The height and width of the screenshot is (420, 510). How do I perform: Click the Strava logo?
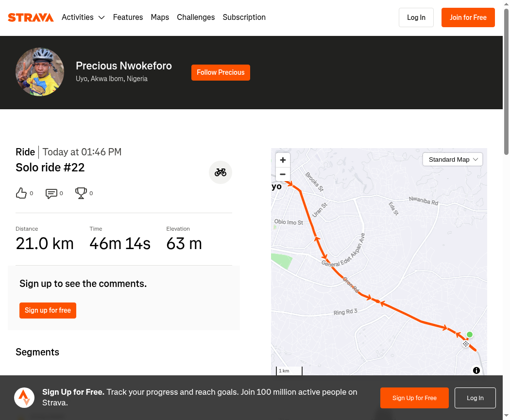coord(31,17)
